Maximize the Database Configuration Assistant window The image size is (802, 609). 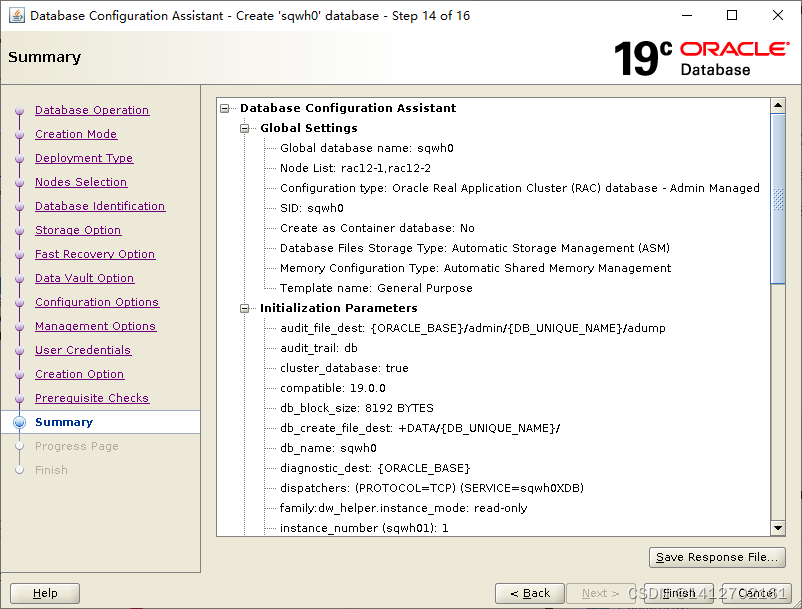[x=732, y=15]
